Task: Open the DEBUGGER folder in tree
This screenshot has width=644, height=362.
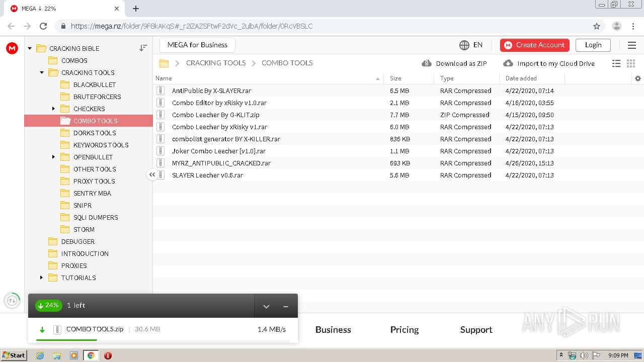Action: 77,241
